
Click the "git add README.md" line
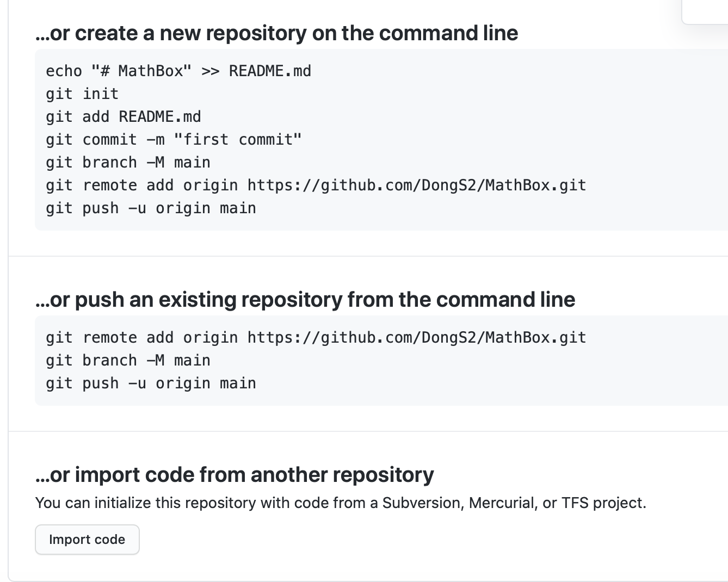click(x=124, y=117)
